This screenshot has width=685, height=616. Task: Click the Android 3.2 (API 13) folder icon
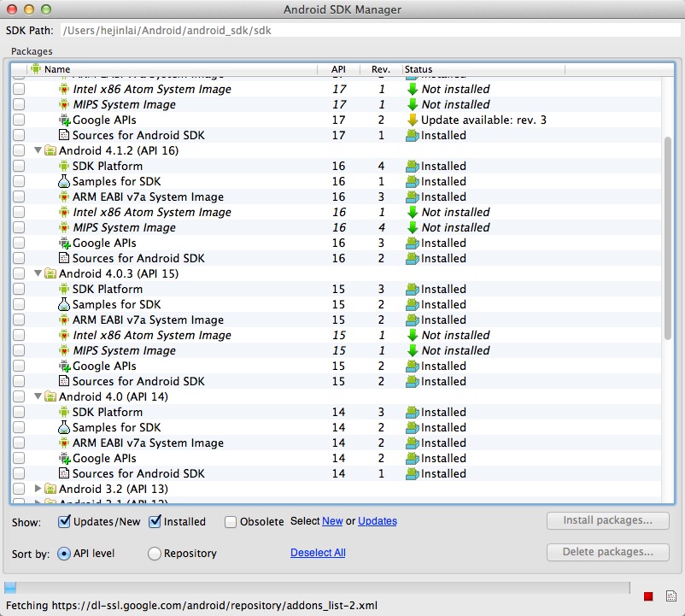point(50,489)
